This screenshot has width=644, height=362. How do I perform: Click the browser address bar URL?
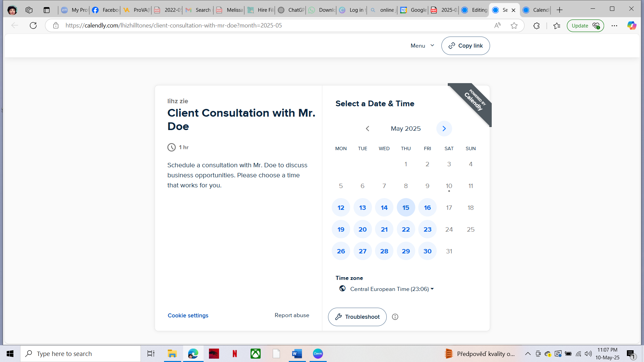coord(173,25)
